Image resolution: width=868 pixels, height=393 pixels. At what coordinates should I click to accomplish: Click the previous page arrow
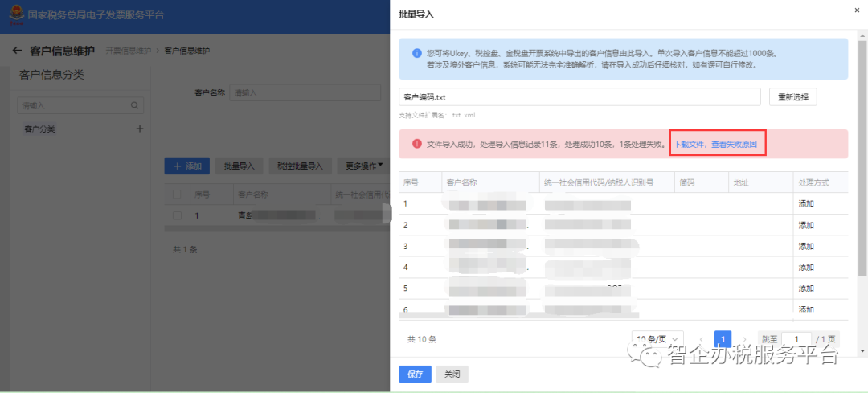702,339
